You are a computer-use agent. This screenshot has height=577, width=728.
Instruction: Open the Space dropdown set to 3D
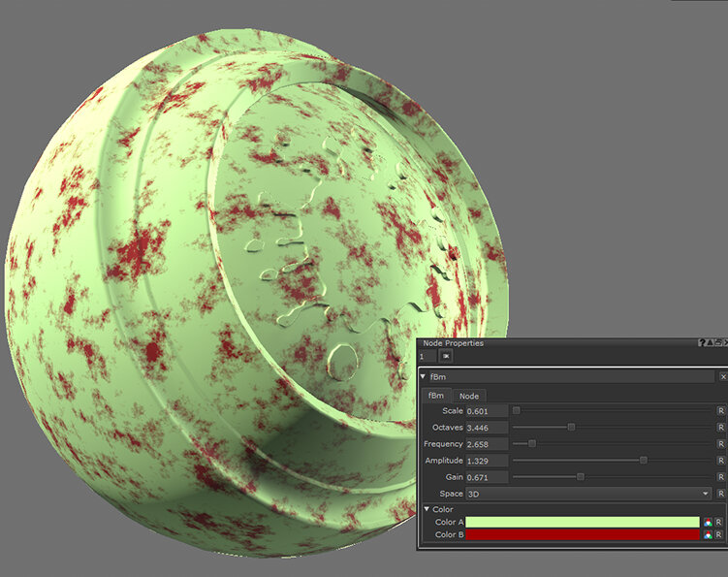pos(588,494)
